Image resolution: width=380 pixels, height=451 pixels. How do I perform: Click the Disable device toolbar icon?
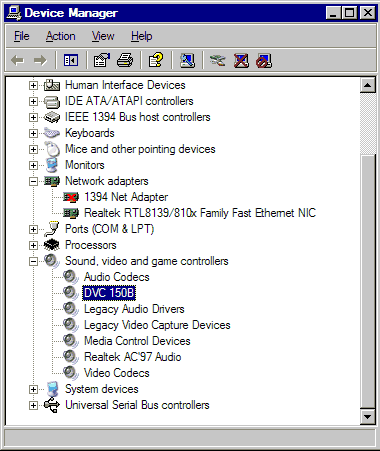[264, 61]
